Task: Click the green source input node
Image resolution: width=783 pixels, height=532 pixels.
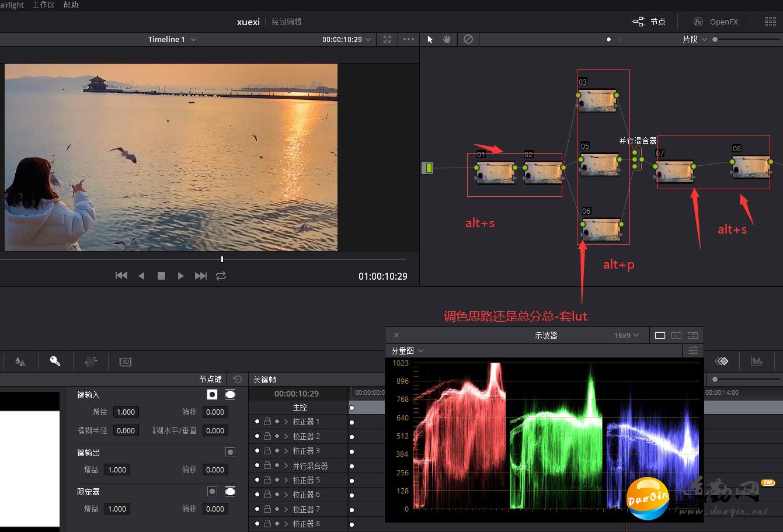Action: (428, 168)
